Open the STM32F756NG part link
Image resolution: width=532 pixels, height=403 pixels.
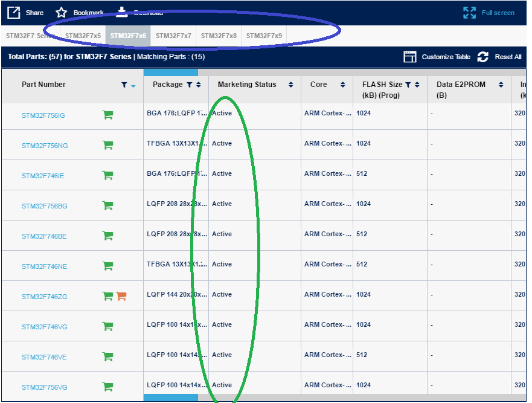(x=45, y=146)
